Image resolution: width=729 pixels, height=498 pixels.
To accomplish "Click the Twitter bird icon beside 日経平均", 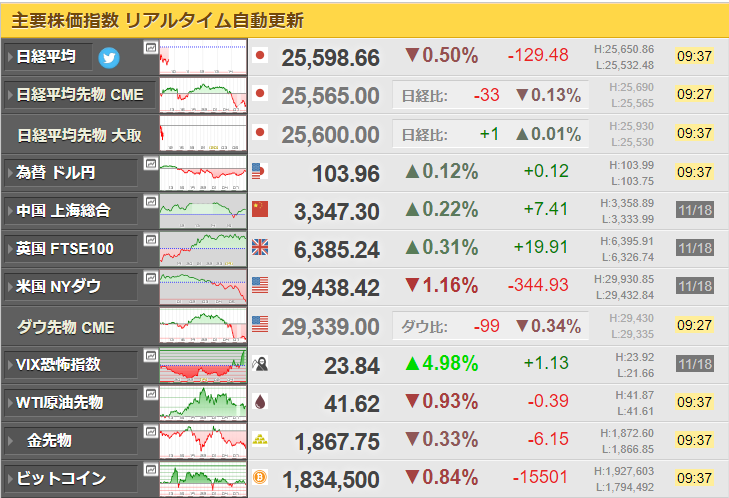I will (x=109, y=58).
